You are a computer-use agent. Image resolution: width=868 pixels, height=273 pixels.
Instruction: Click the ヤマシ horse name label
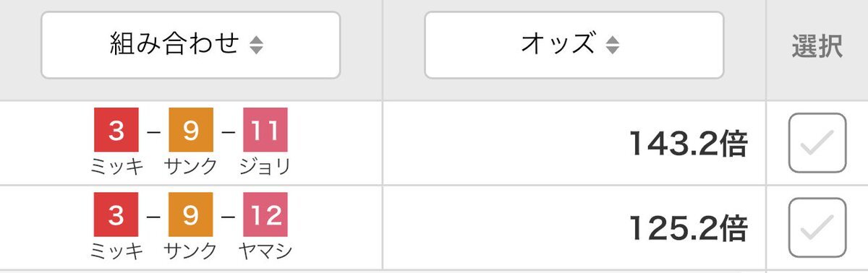[x=265, y=251]
